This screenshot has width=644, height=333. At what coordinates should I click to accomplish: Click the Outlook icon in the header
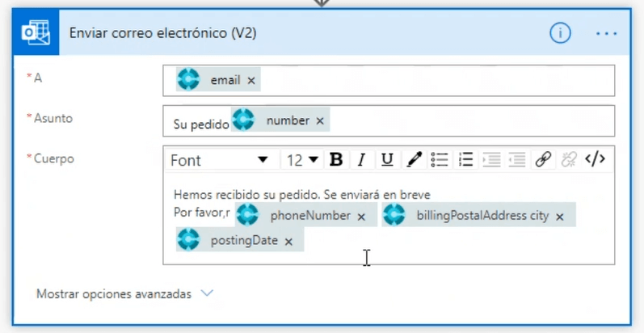pyautogui.click(x=36, y=33)
